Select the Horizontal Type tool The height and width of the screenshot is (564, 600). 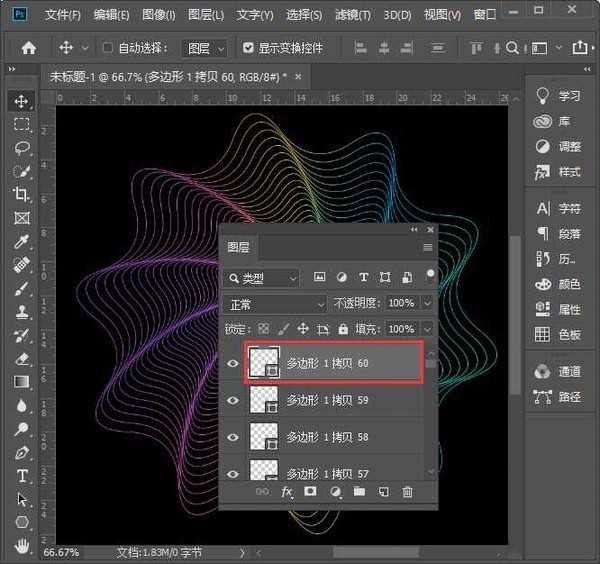[x=21, y=476]
